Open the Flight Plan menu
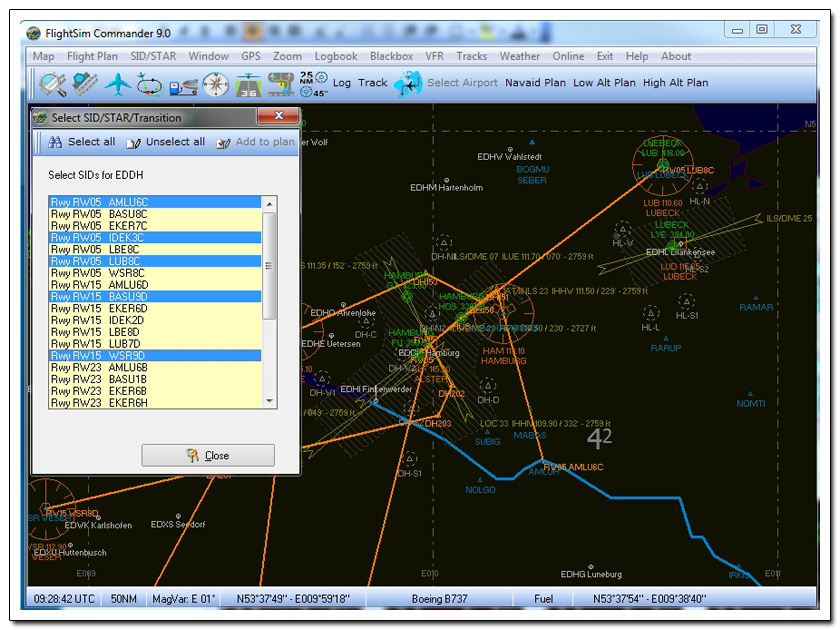The height and width of the screenshot is (630, 840). [x=92, y=56]
